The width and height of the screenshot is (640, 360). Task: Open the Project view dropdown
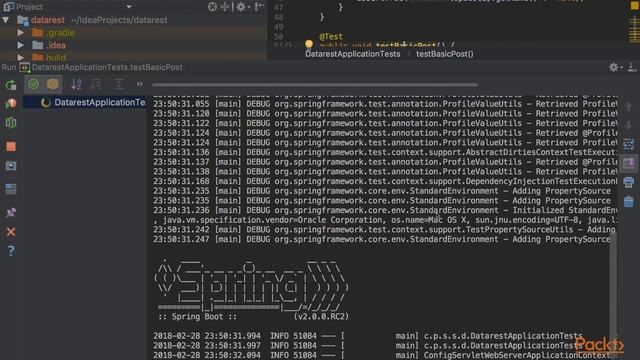click(129, 7)
